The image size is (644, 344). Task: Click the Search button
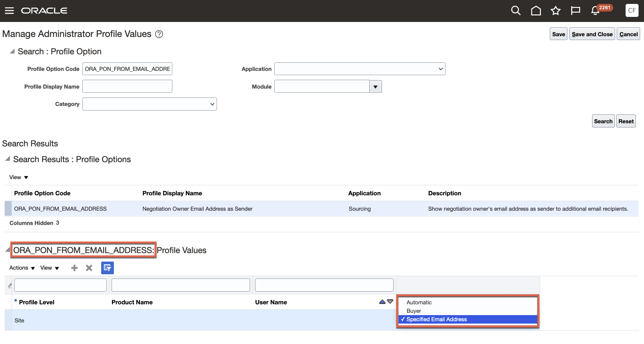coord(603,121)
